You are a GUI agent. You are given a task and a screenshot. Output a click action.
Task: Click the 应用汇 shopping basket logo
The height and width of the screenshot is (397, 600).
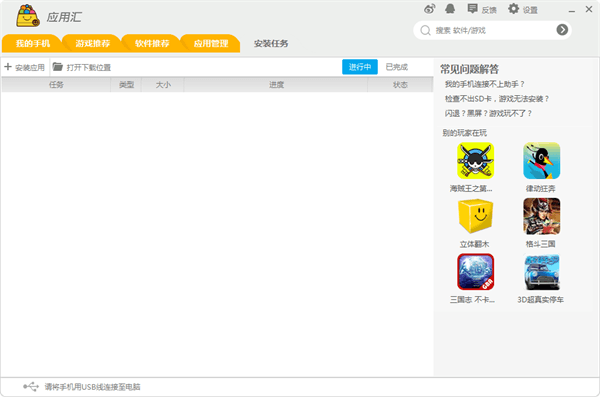pos(28,16)
